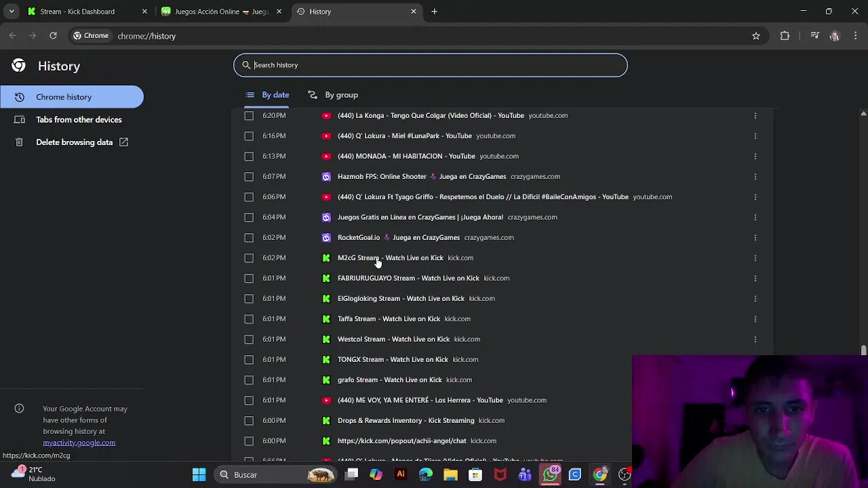Open the weather widget 21°C Nublado
This screenshot has width=868, height=488.
click(x=34, y=474)
